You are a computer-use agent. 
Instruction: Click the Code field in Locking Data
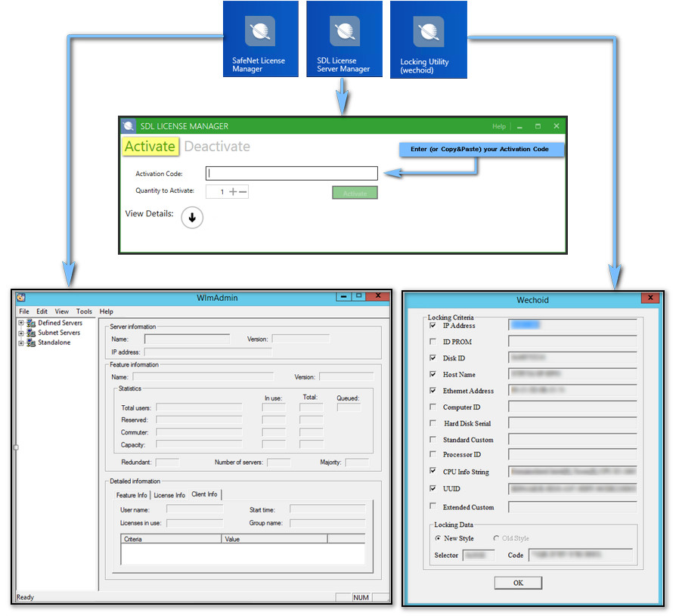pyautogui.click(x=581, y=555)
